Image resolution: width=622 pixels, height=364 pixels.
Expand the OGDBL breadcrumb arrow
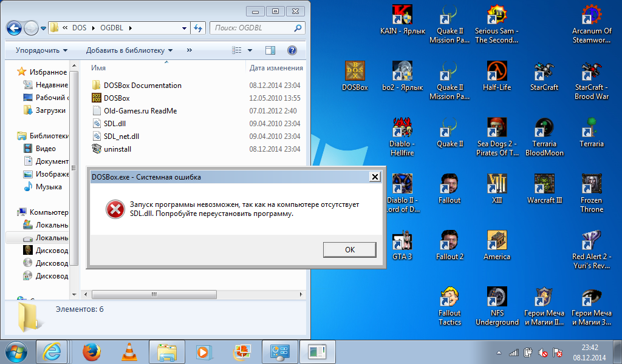click(130, 28)
